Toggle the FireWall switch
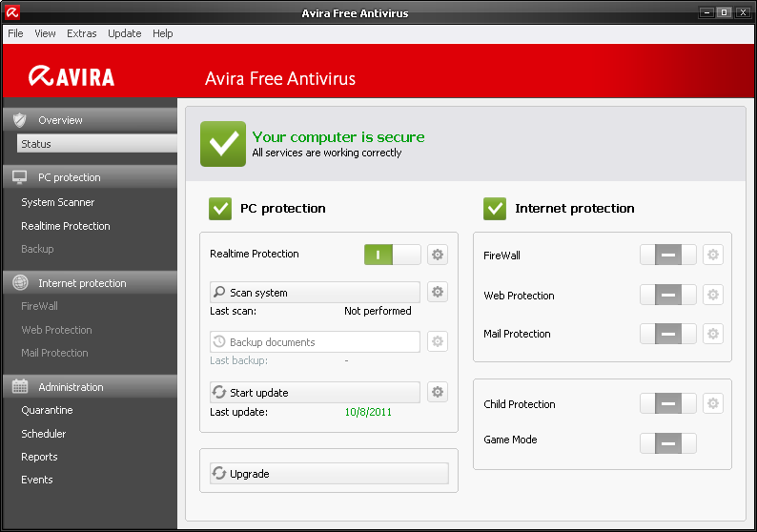 [x=668, y=255]
